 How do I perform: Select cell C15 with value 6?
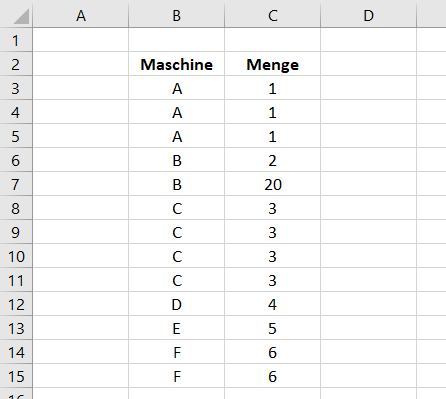273,376
